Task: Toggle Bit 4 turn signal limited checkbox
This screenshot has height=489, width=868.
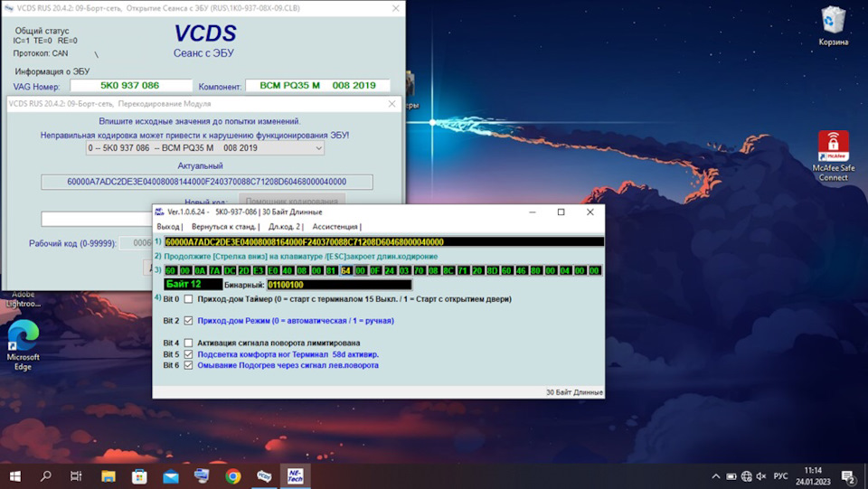Action: click(x=188, y=343)
